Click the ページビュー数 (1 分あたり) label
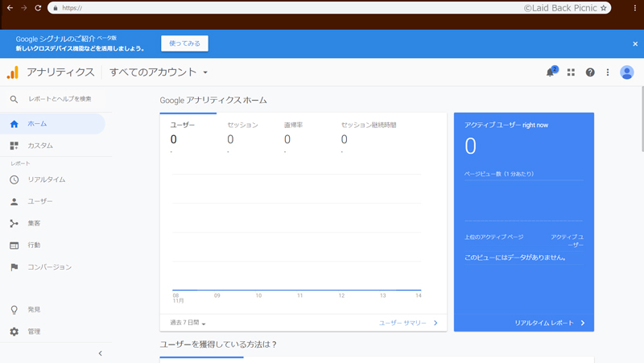The image size is (644, 363). pyautogui.click(x=499, y=174)
